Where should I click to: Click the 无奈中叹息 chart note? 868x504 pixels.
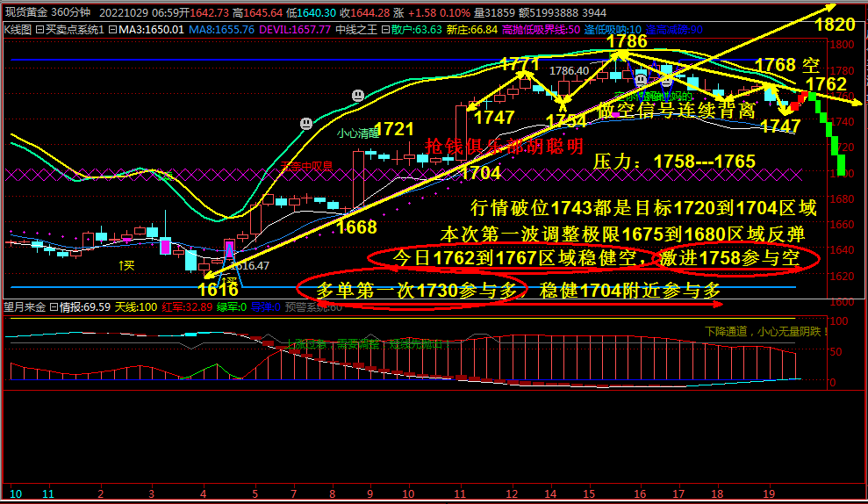[x=306, y=166]
